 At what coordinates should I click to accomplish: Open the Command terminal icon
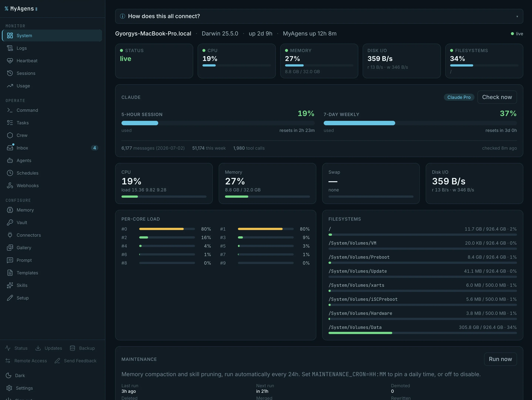(10, 110)
